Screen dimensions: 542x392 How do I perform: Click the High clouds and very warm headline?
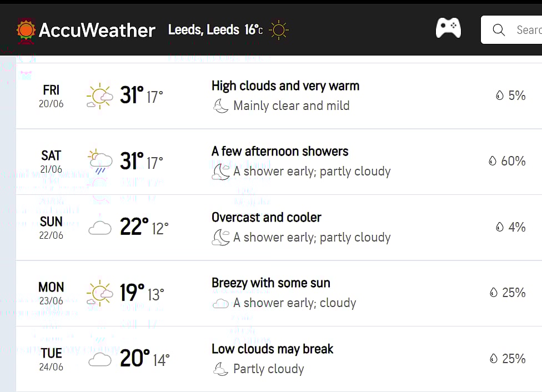pos(285,86)
